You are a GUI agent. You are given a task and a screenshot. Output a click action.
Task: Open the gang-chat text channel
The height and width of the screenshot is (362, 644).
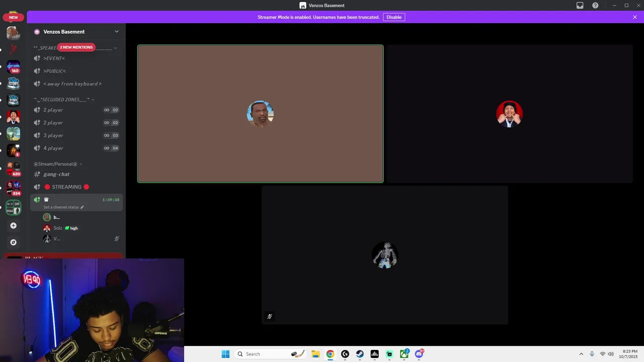[x=75, y=174]
